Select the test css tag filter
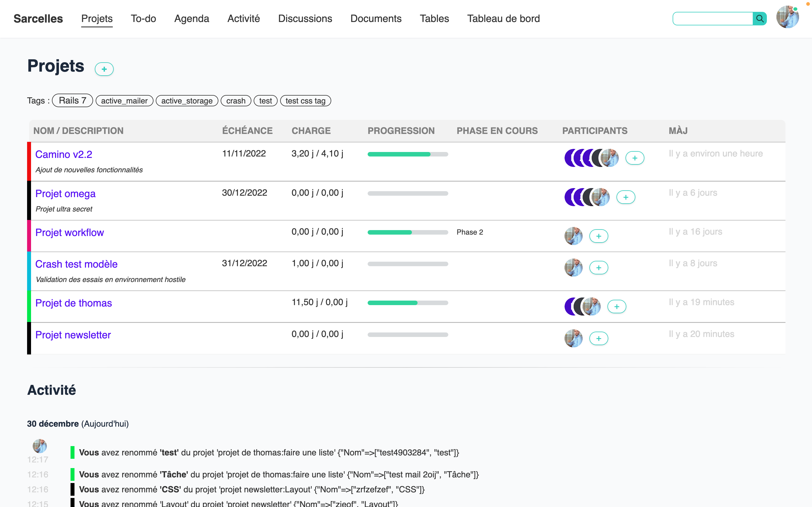The height and width of the screenshot is (507, 812). pos(305,101)
